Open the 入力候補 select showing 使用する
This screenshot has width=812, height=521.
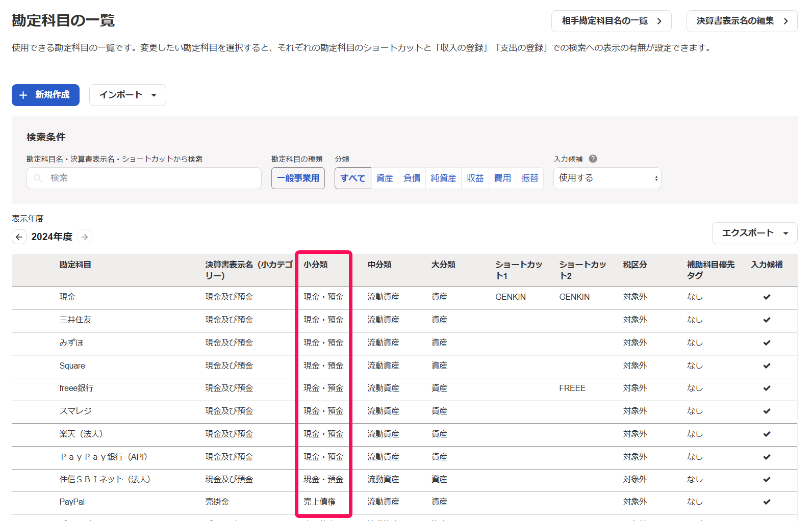pyautogui.click(x=607, y=178)
